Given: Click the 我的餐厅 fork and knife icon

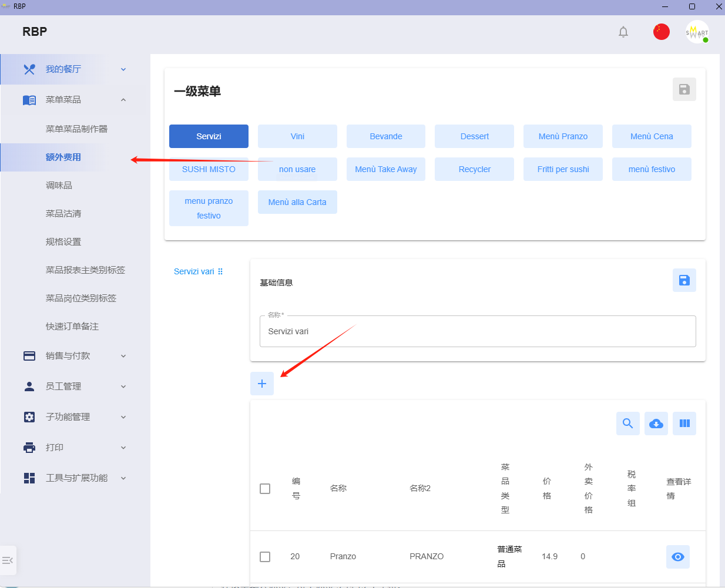Looking at the screenshot, I should click(x=29, y=69).
